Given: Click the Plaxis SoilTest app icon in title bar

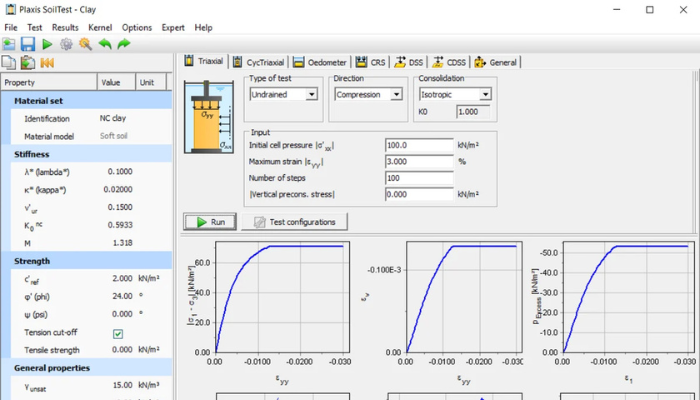Looking at the screenshot, I should coord(11,9).
